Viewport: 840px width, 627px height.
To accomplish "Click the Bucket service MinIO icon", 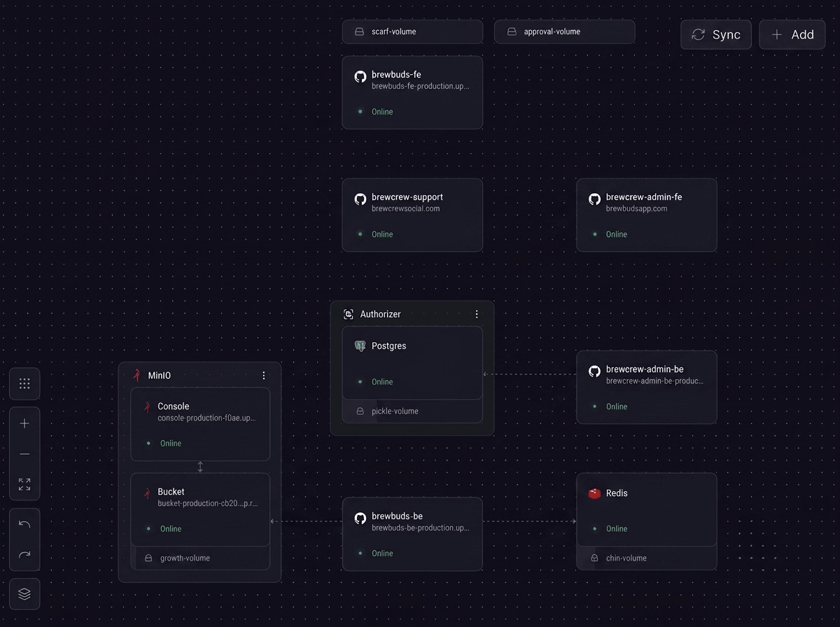I will pyautogui.click(x=147, y=493).
